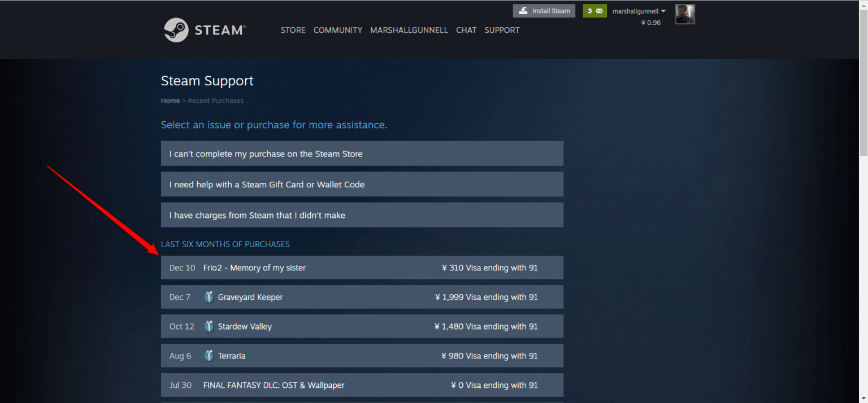This screenshot has height=403, width=868.
Task: Open Frio2 - Memory of my sister purchase
Action: [x=362, y=268]
